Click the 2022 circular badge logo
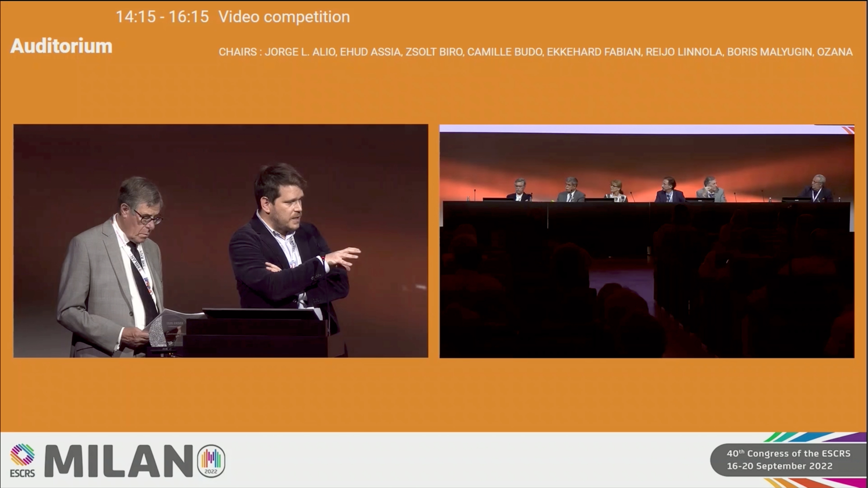The height and width of the screenshot is (488, 868). coord(211,461)
